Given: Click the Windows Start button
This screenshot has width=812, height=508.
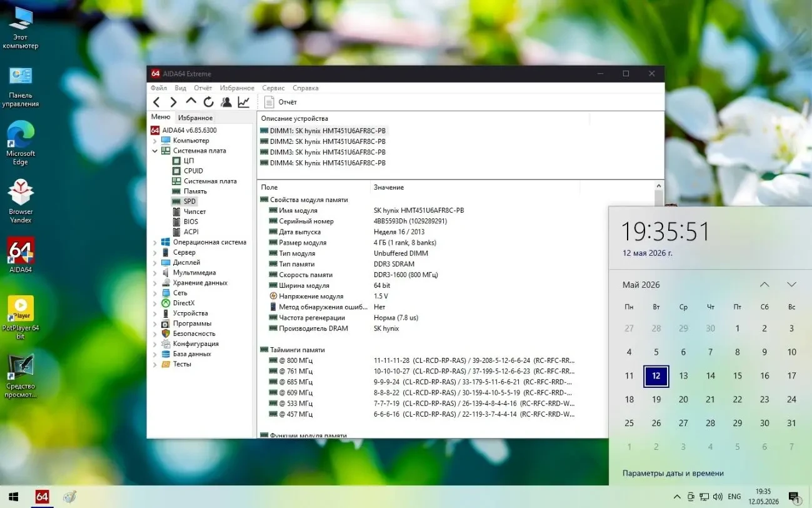Looking at the screenshot, I should [13, 497].
